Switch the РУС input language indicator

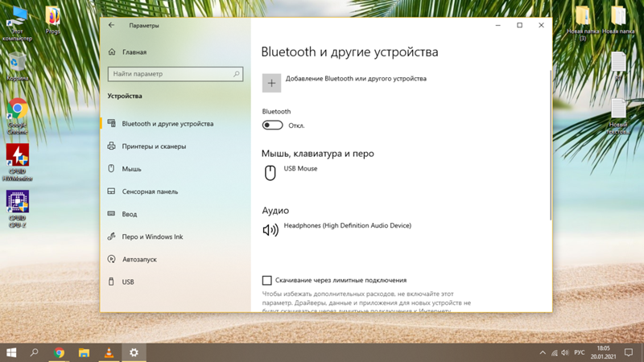pyautogui.click(x=580, y=352)
